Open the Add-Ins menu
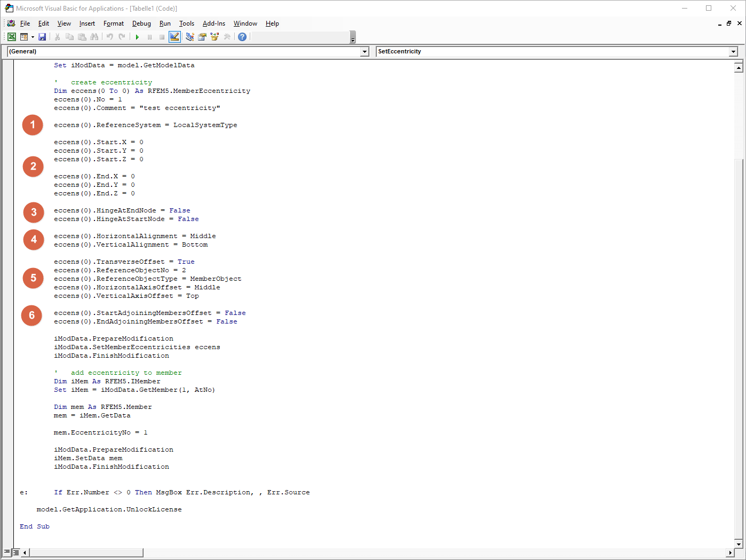The height and width of the screenshot is (560, 746). (x=214, y=23)
